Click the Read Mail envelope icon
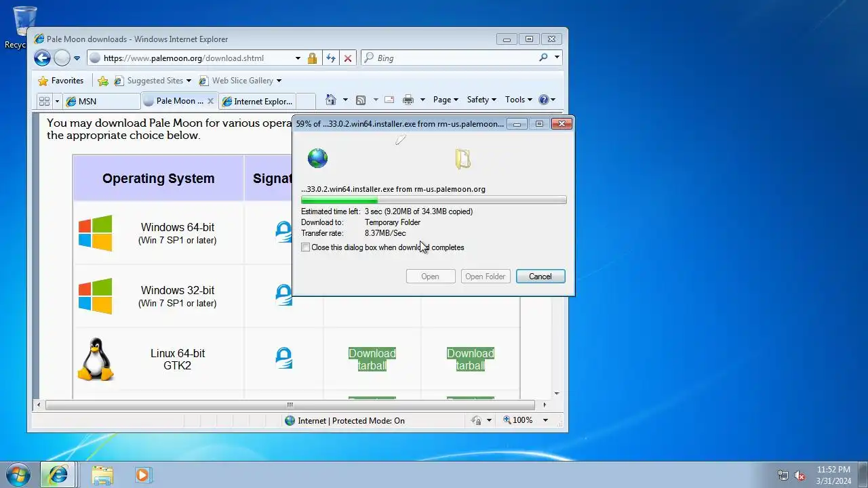This screenshot has width=868, height=488. click(x=389, y=100)
